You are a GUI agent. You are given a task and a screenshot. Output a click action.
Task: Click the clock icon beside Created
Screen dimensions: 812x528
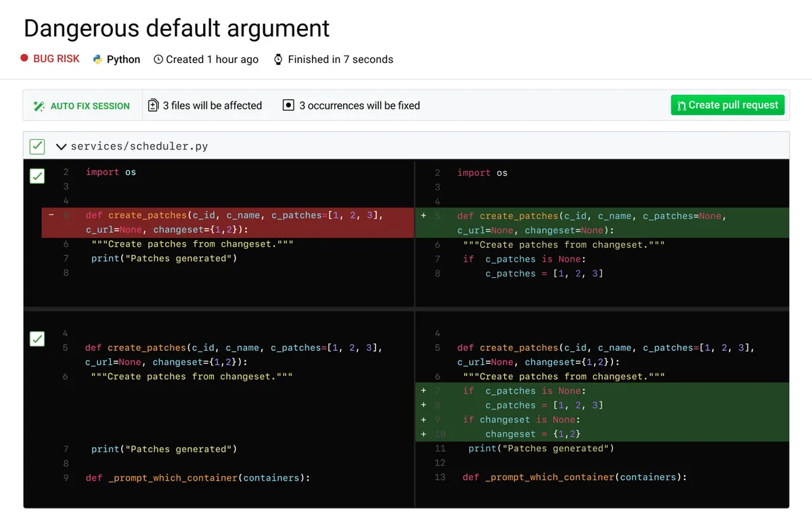click(158, 59)
